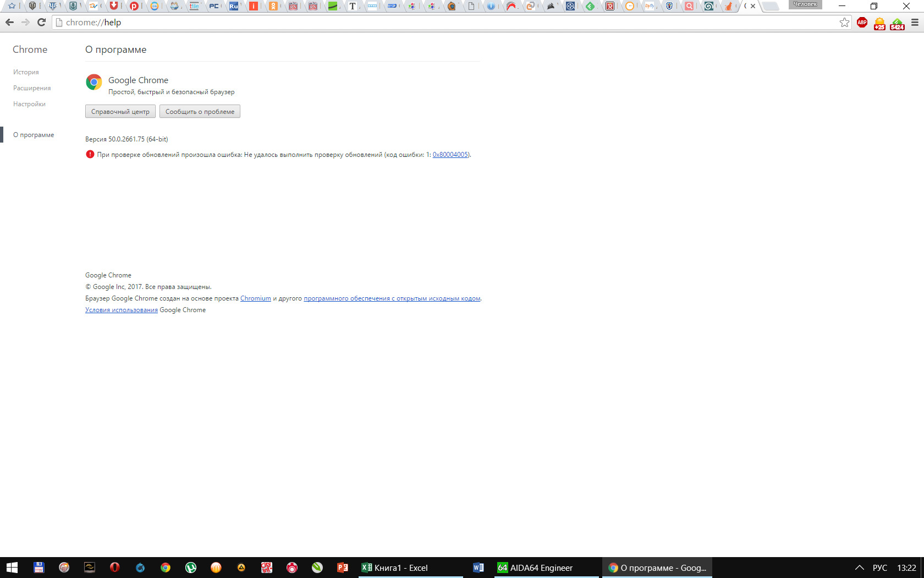
Task: Open a new tab
Action: 771,6
